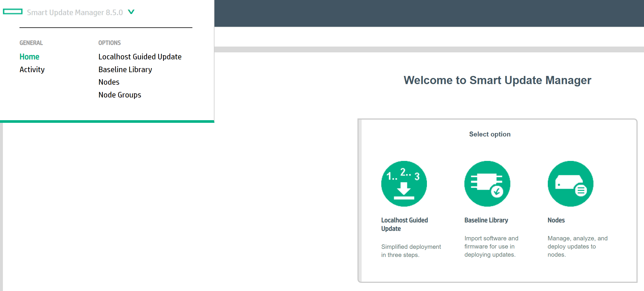The height and width of the screenshot is (291, 644).
Task: Go to Home in the General menu
Action: click(29, 57)
